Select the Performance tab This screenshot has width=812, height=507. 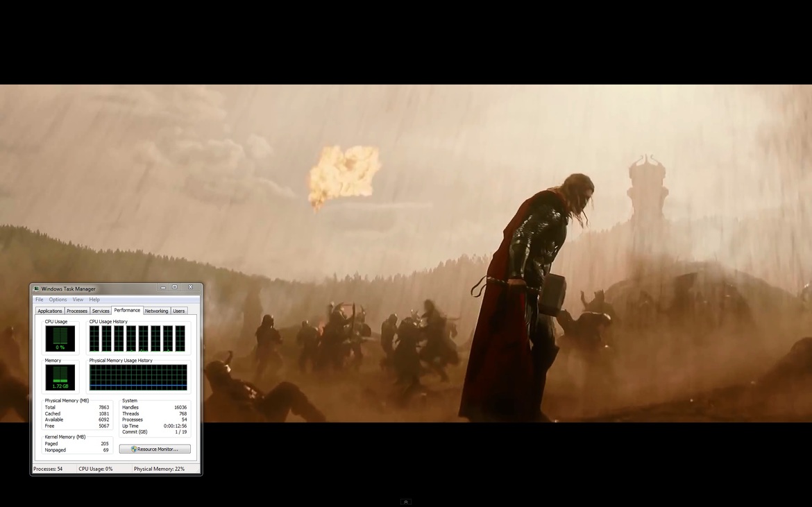click(x=127, y=311)
